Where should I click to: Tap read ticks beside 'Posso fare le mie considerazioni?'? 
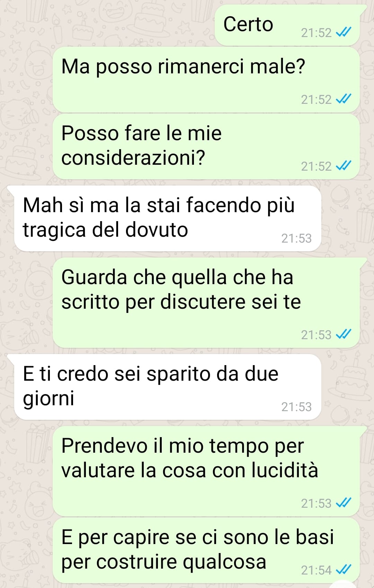(344, 166)
